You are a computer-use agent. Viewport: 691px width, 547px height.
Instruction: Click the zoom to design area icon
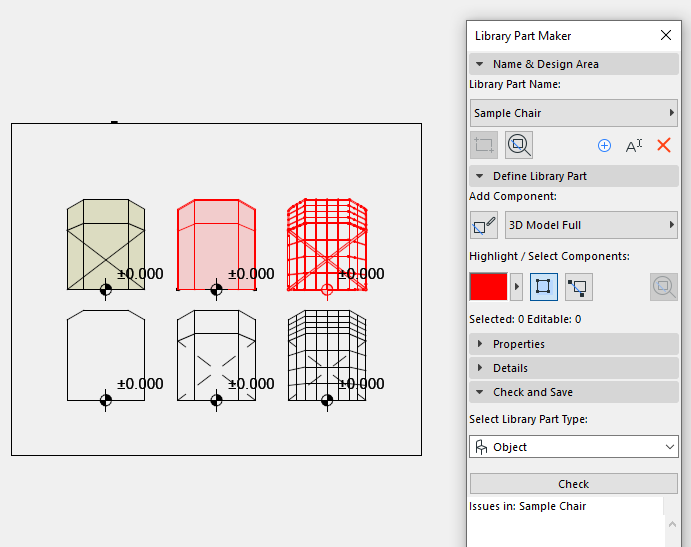coord(518,145)
